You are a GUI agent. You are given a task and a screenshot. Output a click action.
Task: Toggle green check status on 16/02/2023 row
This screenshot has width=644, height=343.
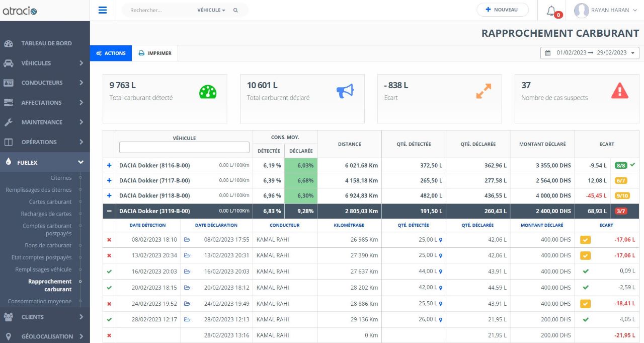(x=109, y=271)
